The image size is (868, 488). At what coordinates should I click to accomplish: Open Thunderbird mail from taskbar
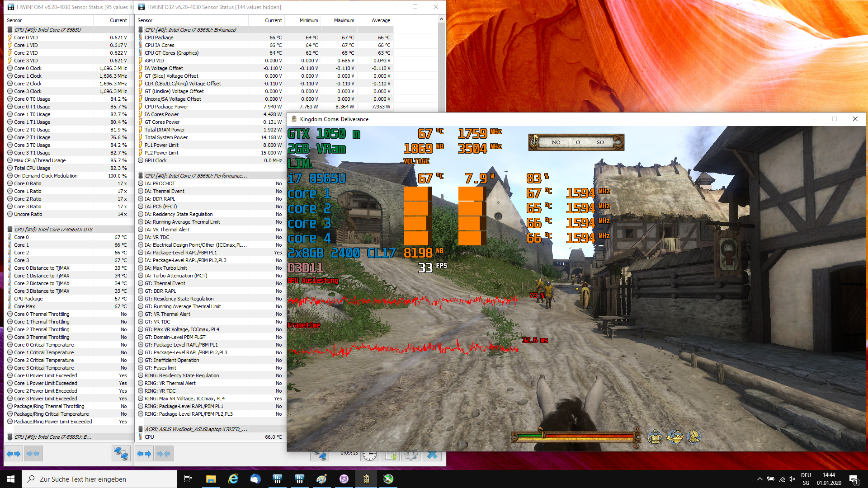[255, 479]
